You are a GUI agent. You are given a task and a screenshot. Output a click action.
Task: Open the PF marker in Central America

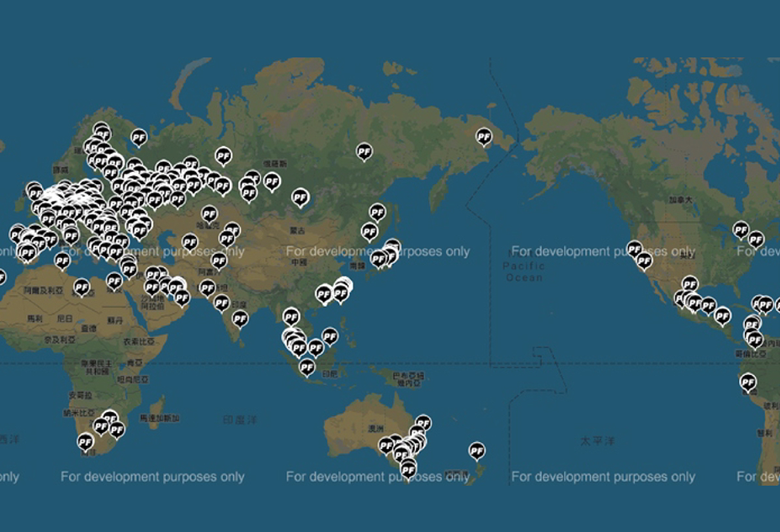click(723, 316)
